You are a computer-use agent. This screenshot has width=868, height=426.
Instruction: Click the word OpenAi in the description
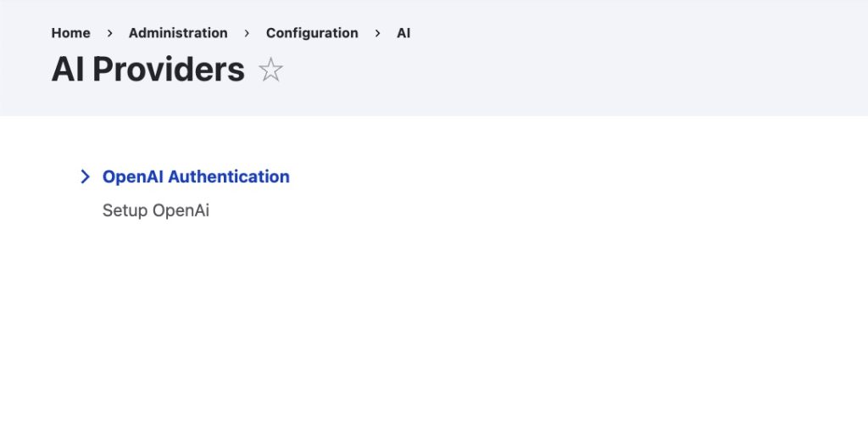181,210
